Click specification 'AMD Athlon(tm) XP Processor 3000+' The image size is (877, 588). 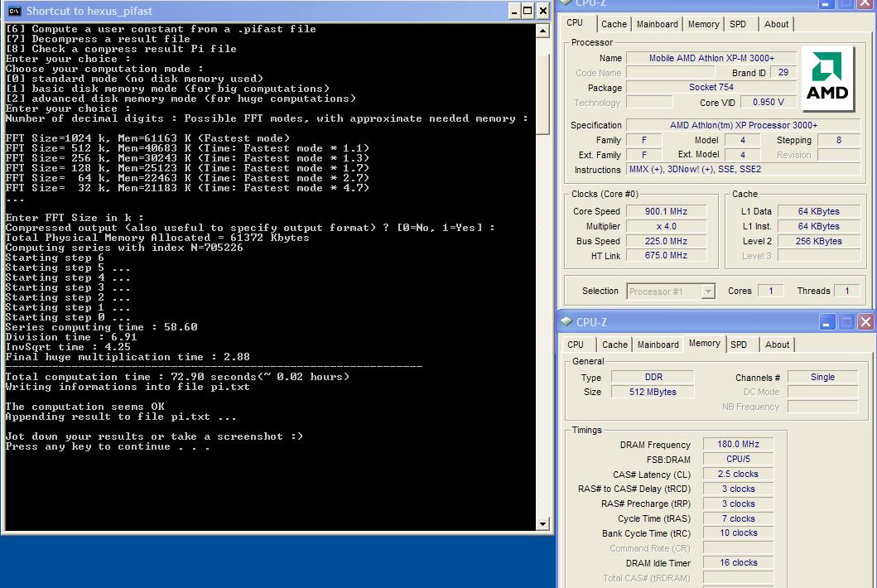click(744, 125)
